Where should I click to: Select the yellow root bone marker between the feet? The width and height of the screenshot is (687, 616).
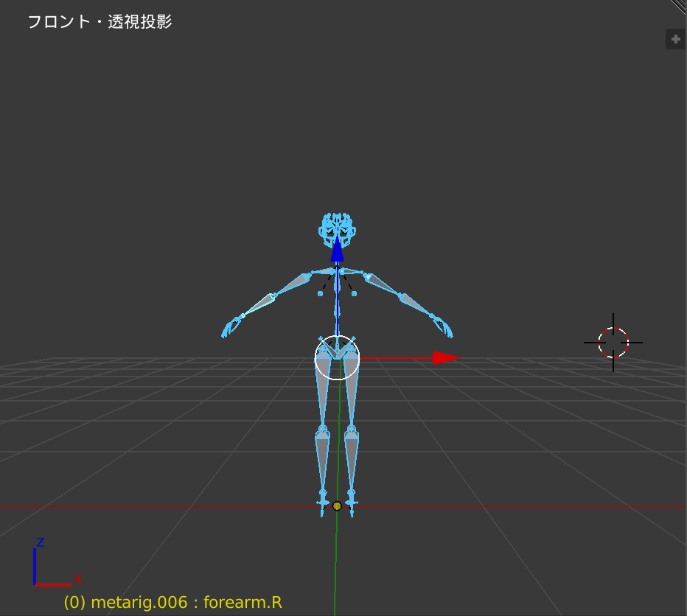[338, 506]
